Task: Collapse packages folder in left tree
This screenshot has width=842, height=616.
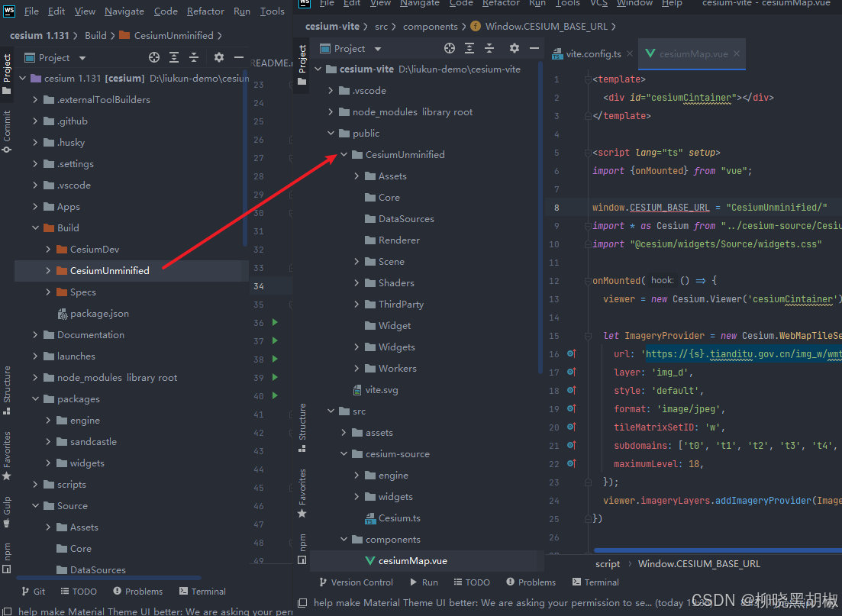Action: [x=35, y=399]
